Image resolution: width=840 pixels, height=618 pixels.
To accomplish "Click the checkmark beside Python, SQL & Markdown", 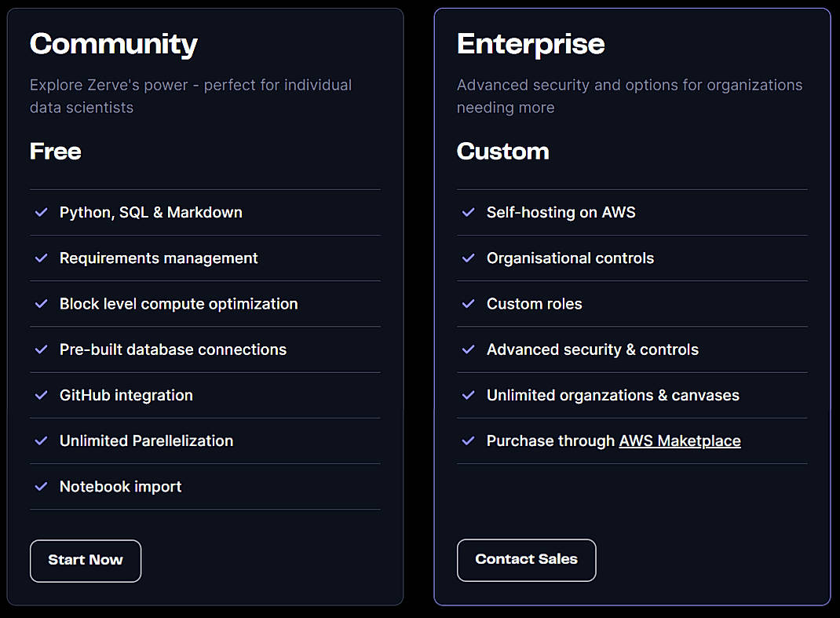I will point(42,212).
